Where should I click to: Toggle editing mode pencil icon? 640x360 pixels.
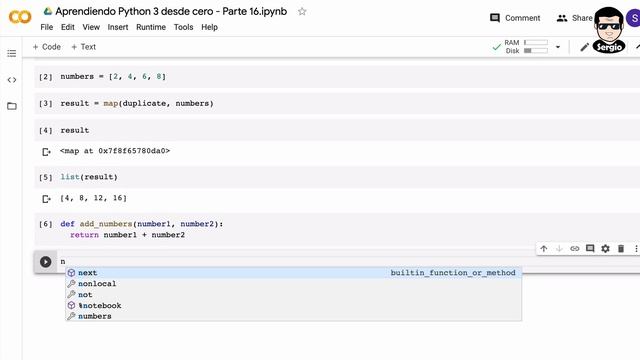(x=584, y=47)
